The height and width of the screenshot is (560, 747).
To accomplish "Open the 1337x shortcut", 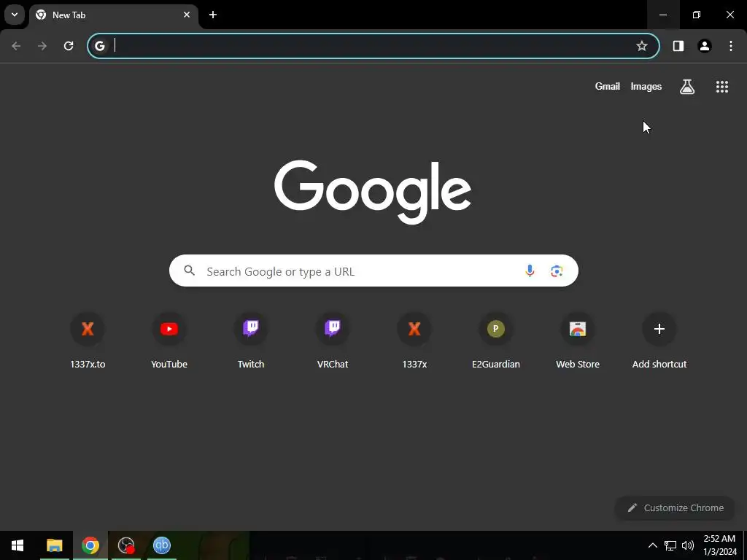I will coord(414,341).
